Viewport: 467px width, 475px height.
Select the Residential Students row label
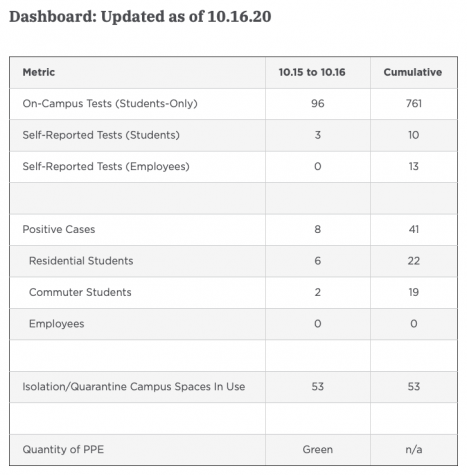tap(81, 261)
